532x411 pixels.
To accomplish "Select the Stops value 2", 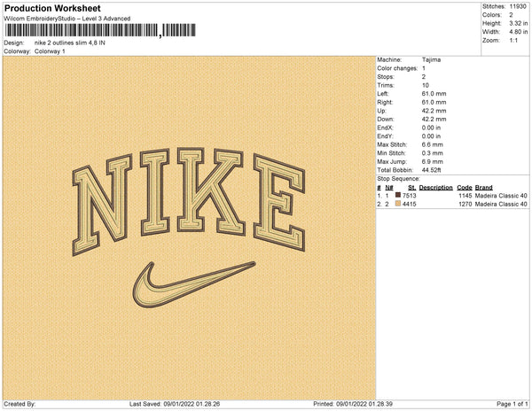I will coord(424,76).
